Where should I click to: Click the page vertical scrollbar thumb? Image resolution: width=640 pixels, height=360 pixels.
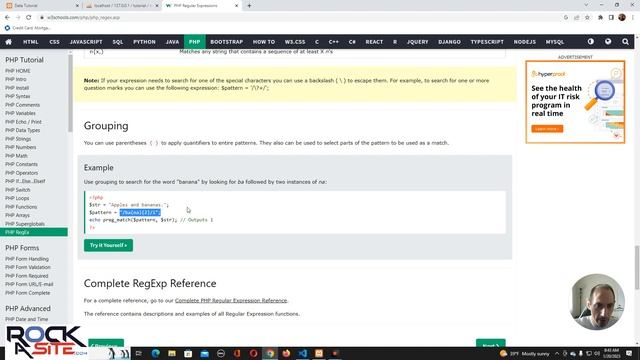click(x=637, y=267)
